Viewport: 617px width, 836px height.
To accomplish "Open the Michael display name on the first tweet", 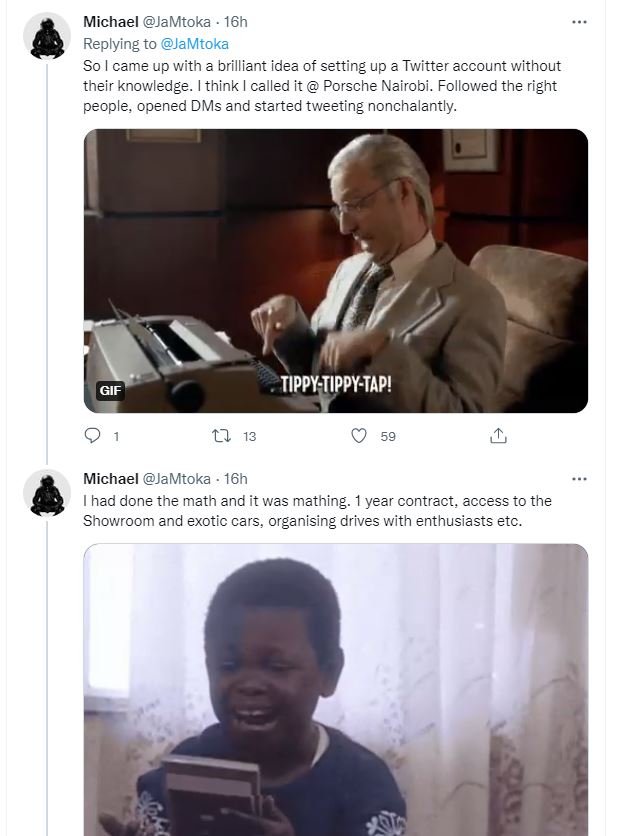I will 110,22.
